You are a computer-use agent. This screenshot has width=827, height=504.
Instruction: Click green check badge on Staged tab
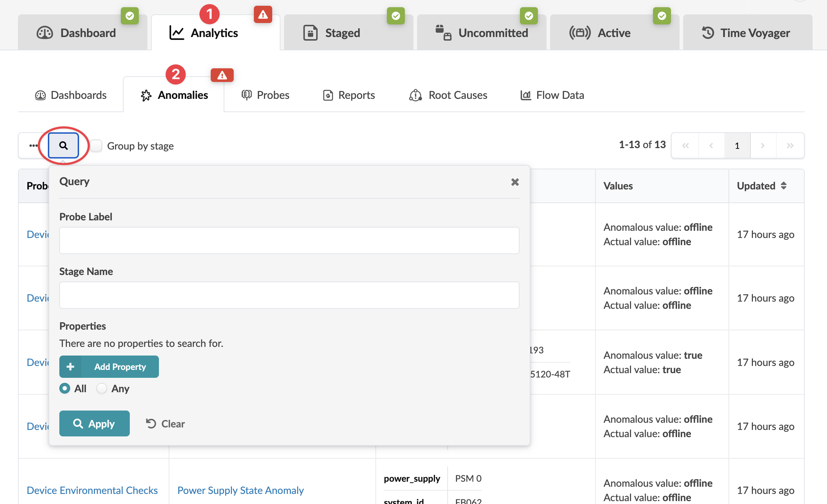pos(396,16)
